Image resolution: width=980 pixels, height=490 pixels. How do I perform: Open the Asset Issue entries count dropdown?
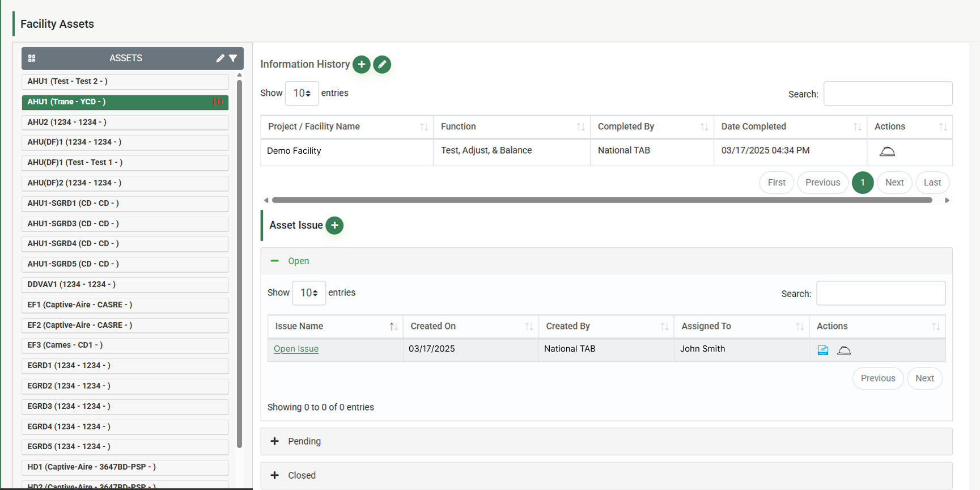coord(309,293)
